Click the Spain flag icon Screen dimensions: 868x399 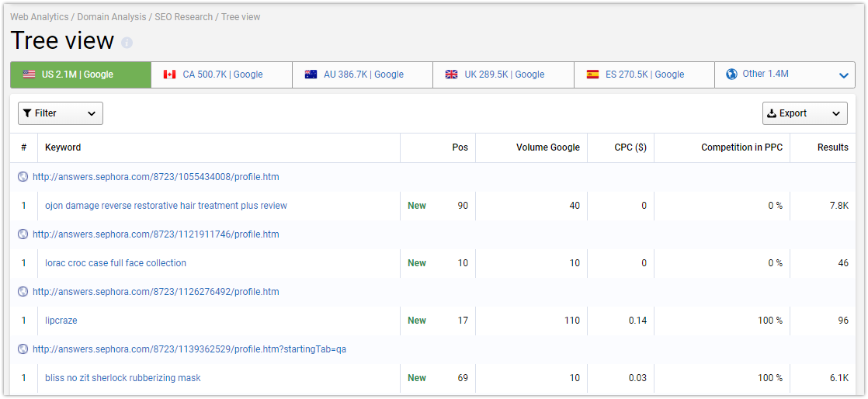[x=593, y=75]
